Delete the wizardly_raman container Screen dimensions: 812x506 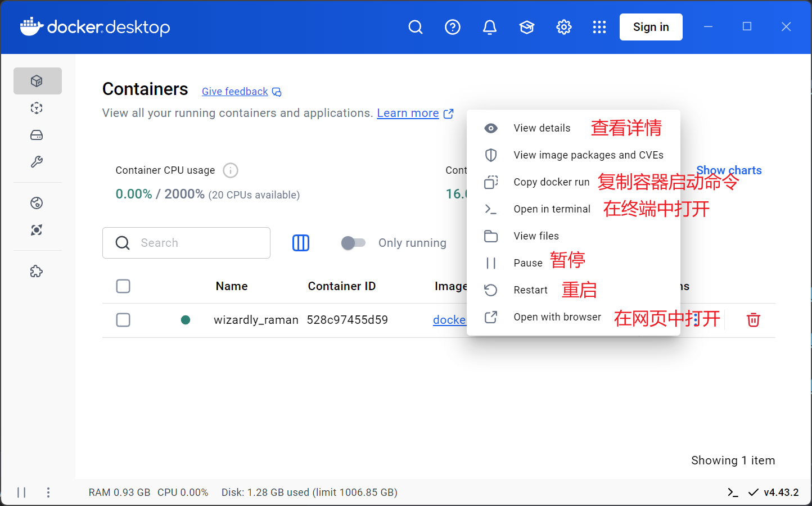coord(753,319)
